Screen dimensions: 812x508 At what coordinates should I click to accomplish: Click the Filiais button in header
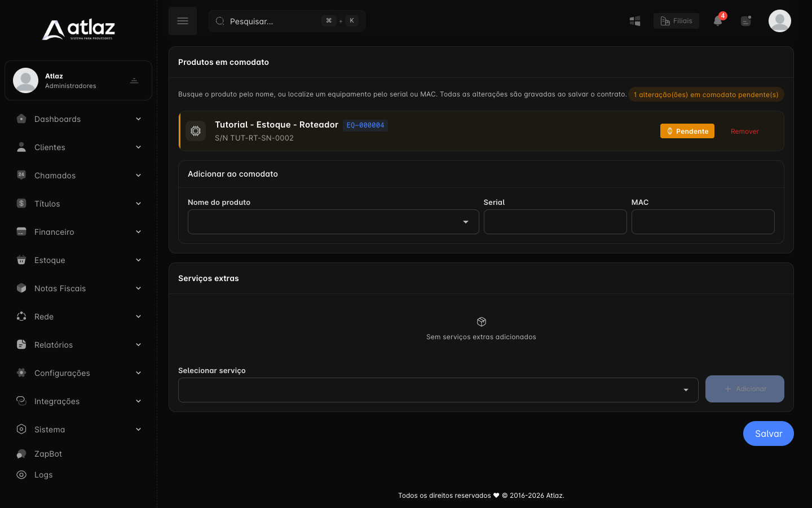point(676,21)
